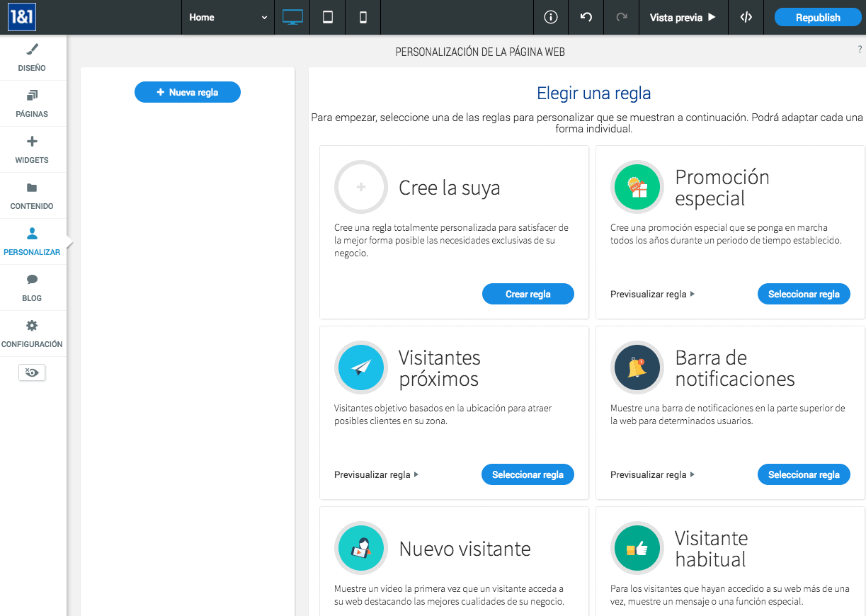Open the Blog panel
Viewport: 866px width, 616px height.
pyautogui.click(x=33, y=287)
